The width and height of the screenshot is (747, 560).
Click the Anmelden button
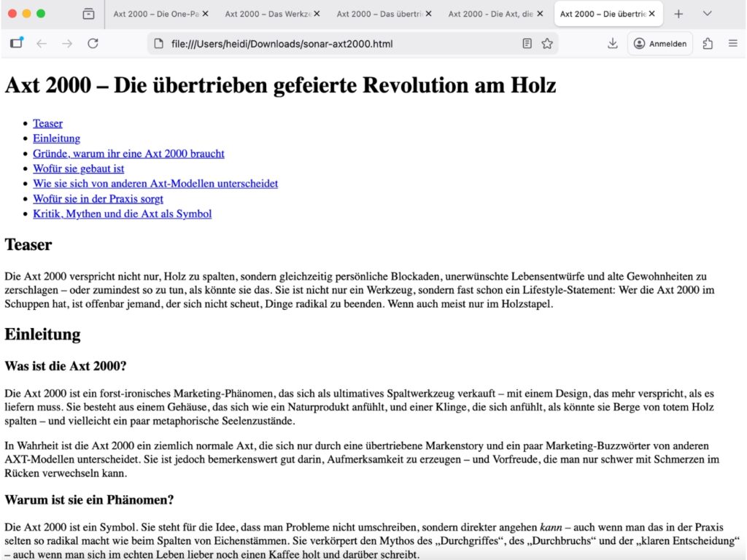pyautogui.click(x=659, y=43)
